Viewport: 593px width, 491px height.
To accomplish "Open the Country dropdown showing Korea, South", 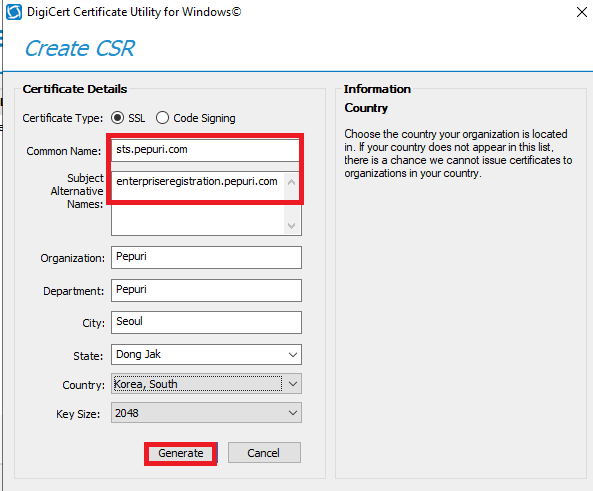I will pyautogui.click(x=206, y=384).
